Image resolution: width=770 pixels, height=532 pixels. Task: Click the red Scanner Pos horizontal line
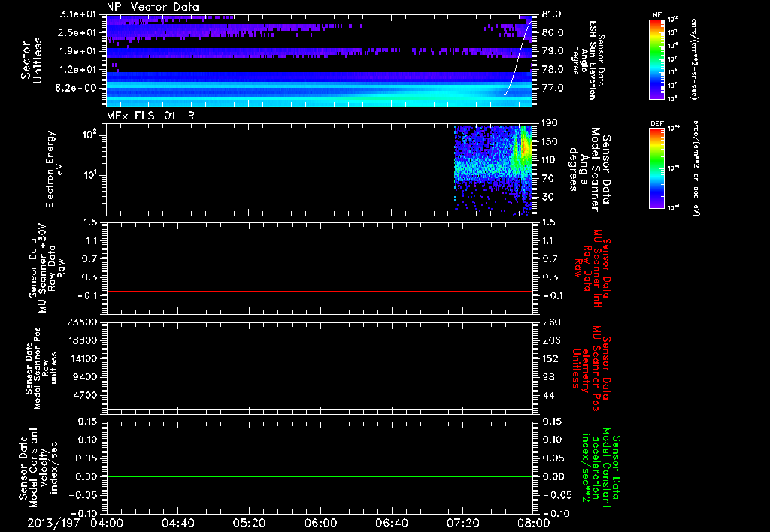(320, 382)
